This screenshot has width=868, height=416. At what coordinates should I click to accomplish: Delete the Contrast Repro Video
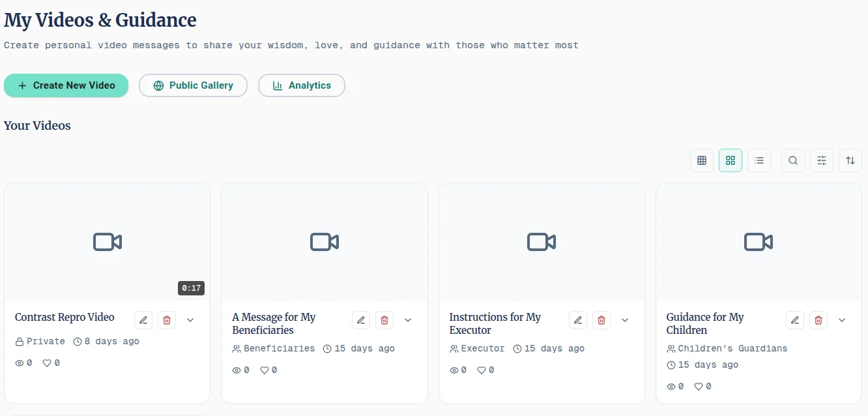[167, 320]
